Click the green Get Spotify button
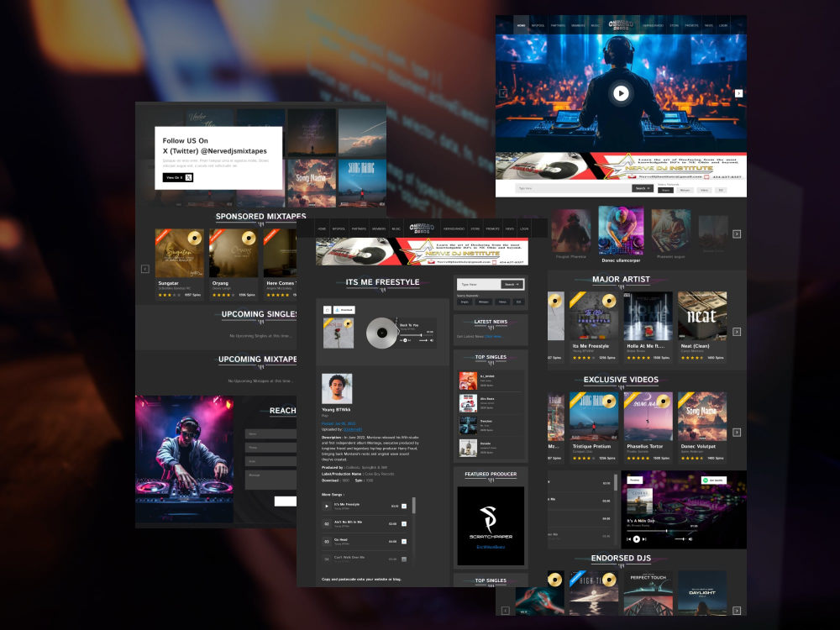Image resolution: width=840 pixels, height=630 pixels. click(713, 480)
